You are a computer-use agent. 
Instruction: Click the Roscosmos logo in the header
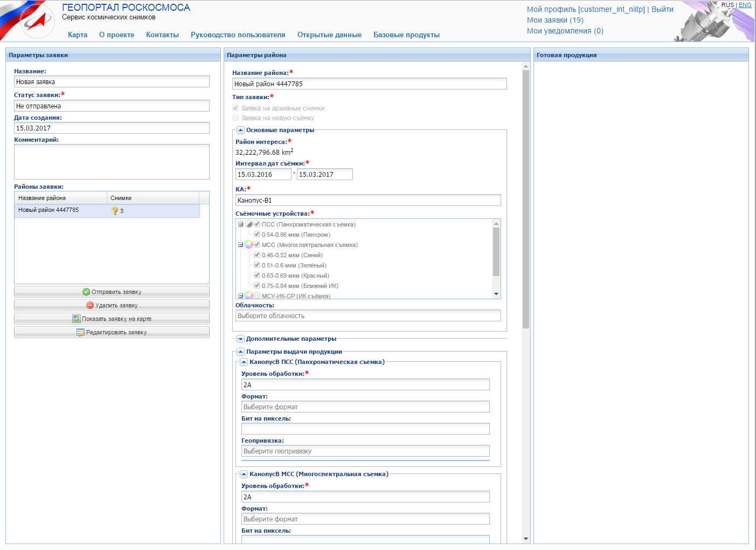click(37, 21)
